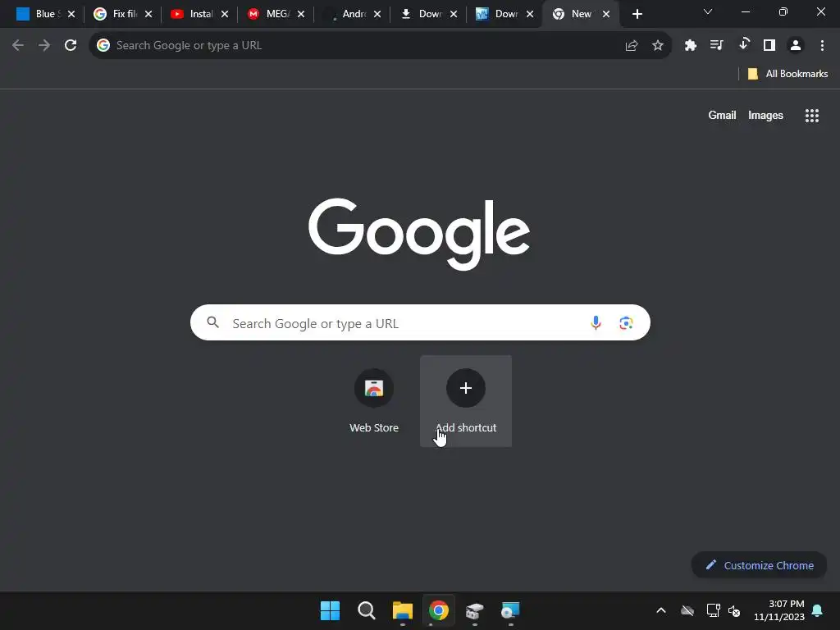The image size is (840, 630).
Task: Click the downloads icon in the Chrome toolbar
Action: [x=743, y=44]
